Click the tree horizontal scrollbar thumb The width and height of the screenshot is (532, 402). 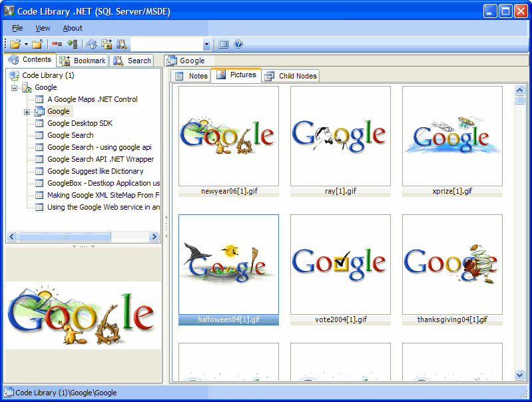(x=65, y=236)
